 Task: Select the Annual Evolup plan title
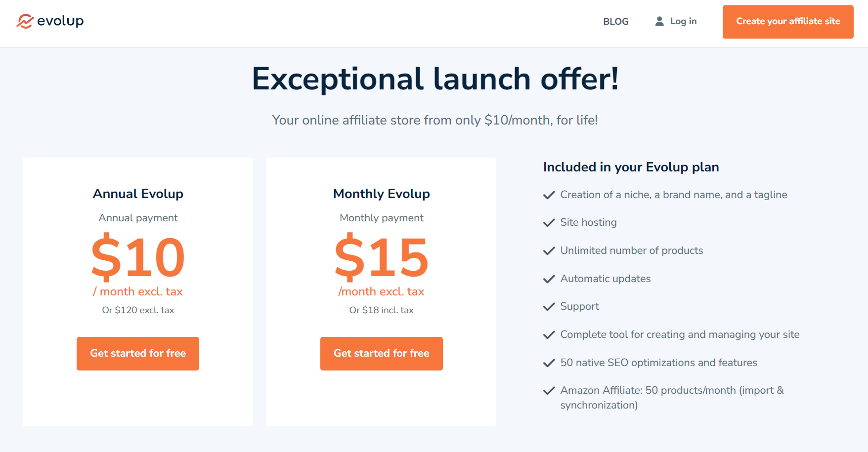tap(138, 194)
